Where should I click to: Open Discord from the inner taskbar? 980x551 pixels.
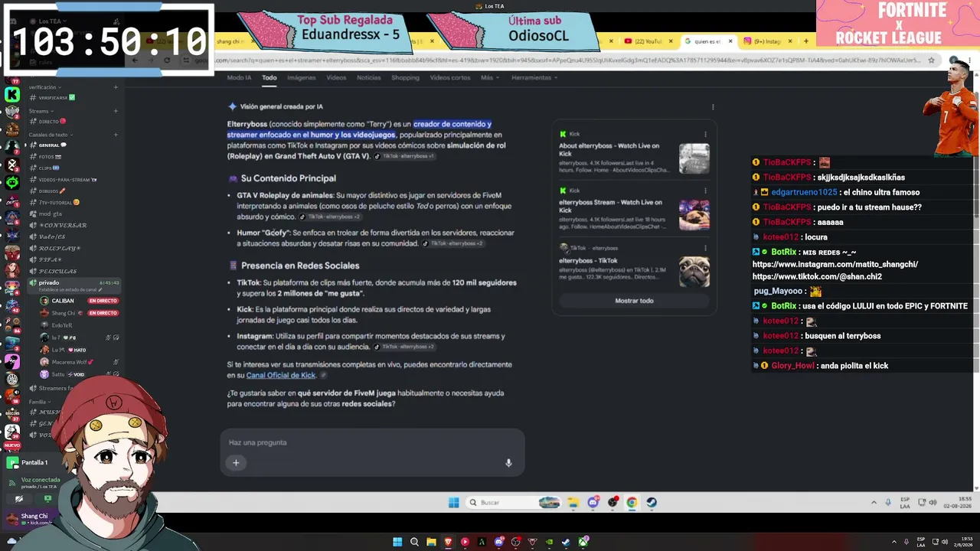593,503
